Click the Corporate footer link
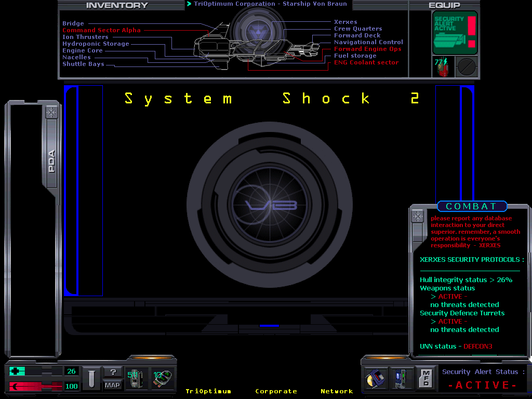Viewport: 532px width, 399px height. [276, 391]
